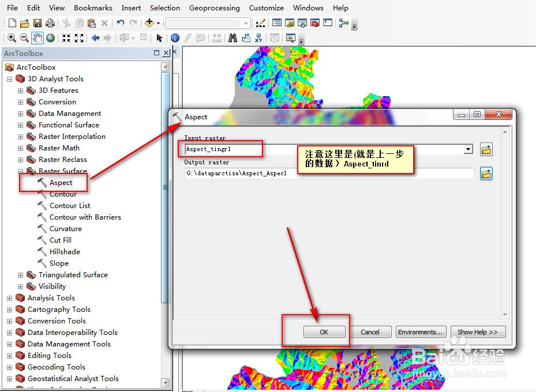Click the Fixed Zoom In arrows icon
This screenshot has width=536, height=392.
tap(66, 38)
